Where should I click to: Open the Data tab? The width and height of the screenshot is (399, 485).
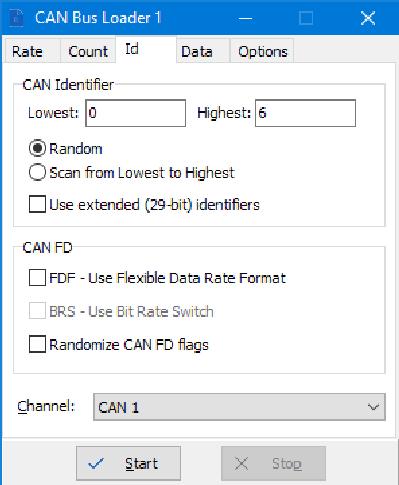[x=197, y=51]
